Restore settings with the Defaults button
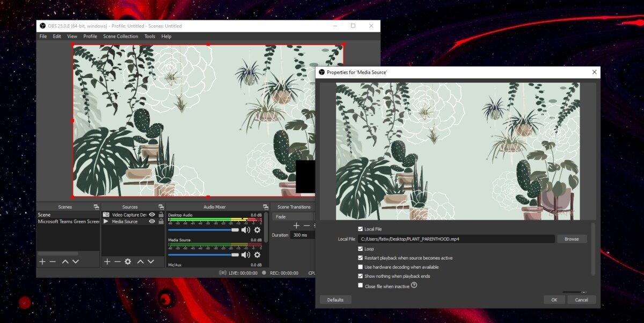This screenshot has height=323, width=644. [x=335, y=299]
